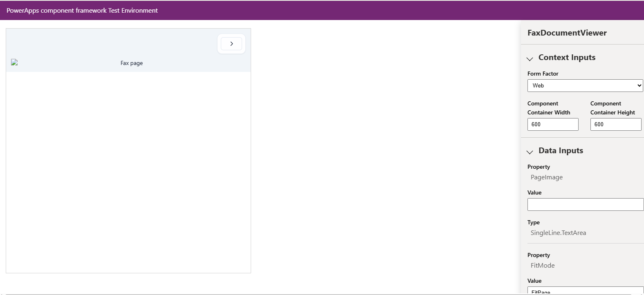The width and height of the screenshot is (644, 295).
Task: Click the next page chevron button
Action: tap(231, 44)
